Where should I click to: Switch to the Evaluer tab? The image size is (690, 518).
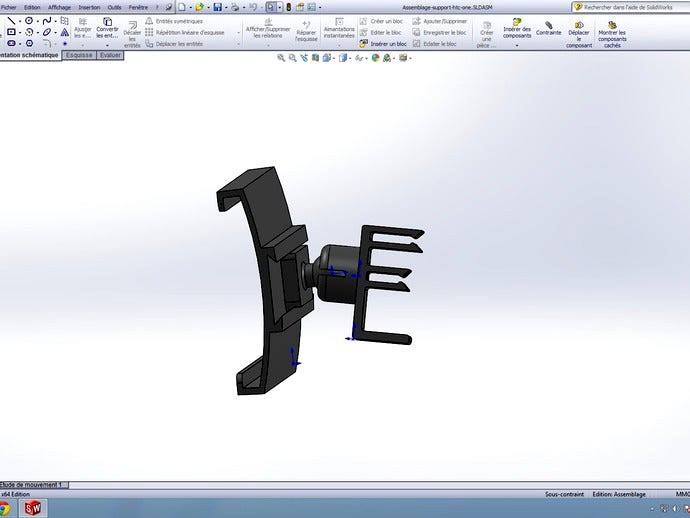110,55
